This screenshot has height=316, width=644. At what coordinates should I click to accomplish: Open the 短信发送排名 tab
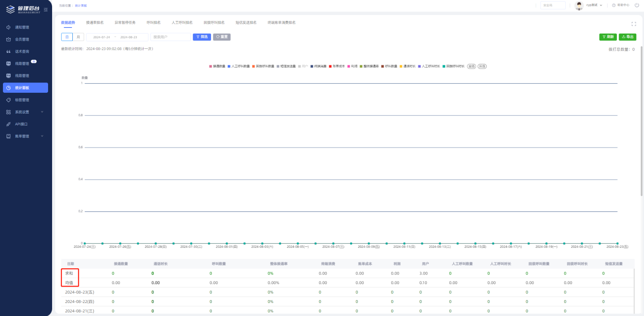coord(246,23)
